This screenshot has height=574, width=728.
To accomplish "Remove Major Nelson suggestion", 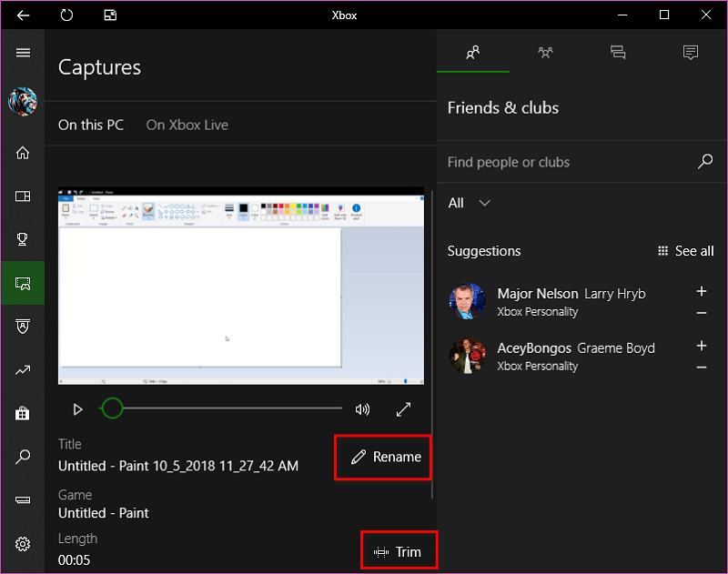I will pyautogui.click(x=702, y=313).
